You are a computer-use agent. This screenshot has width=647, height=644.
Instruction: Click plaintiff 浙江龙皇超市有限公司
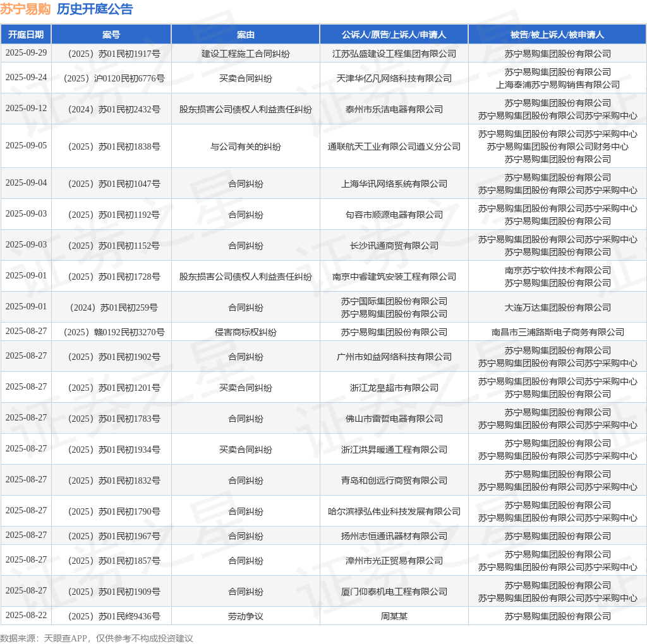(394, 388)
